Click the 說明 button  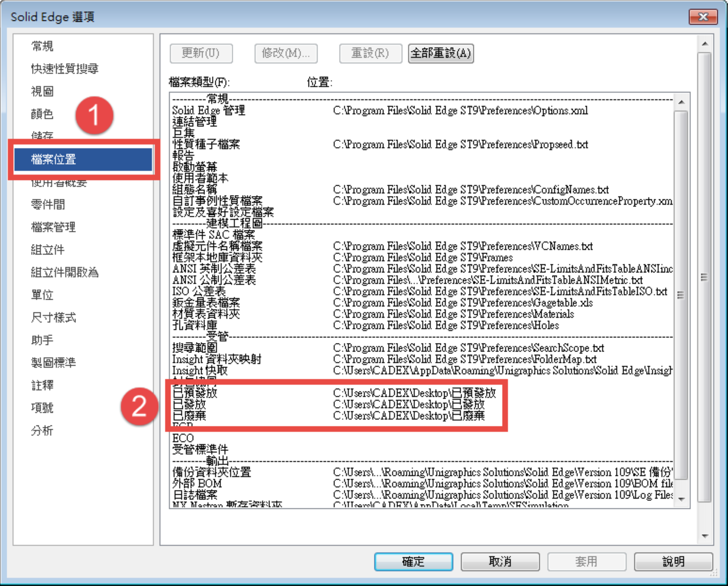pyautogui.click(x=673, y=561)
